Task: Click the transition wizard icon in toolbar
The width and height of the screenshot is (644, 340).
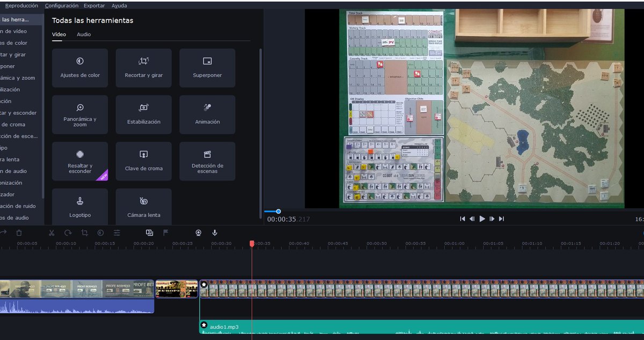Action: tap(149, 233)
